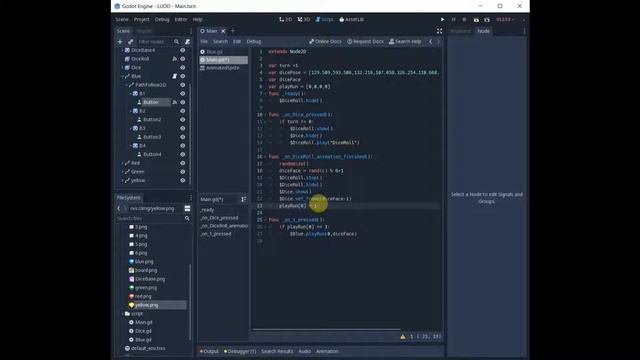Expand the yellow node
The image size is (640, 360).
[x=122, y=180]
